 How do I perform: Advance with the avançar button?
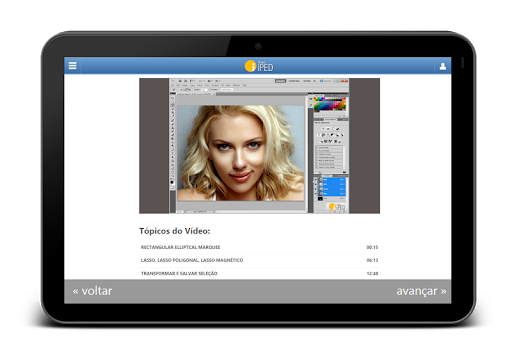[x=421, y=291]
